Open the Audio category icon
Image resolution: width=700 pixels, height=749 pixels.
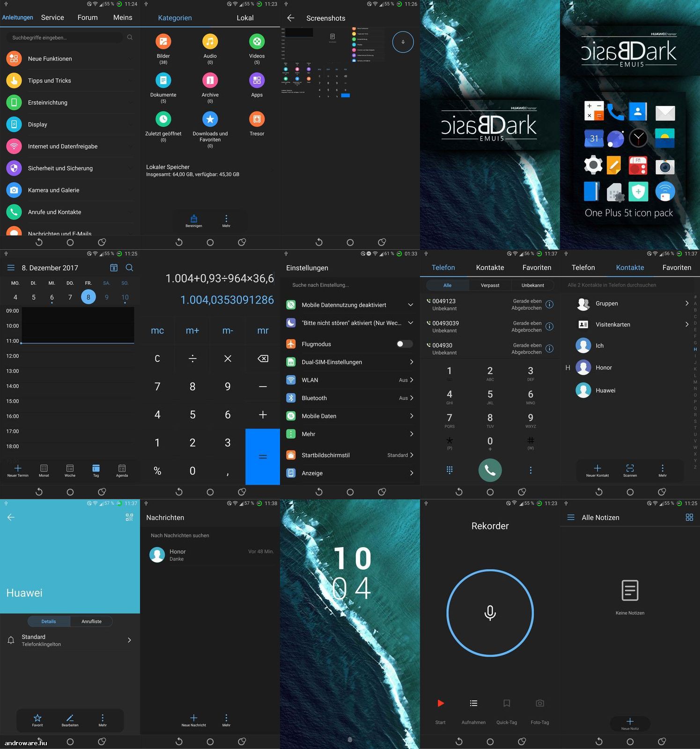click(210, 42)
